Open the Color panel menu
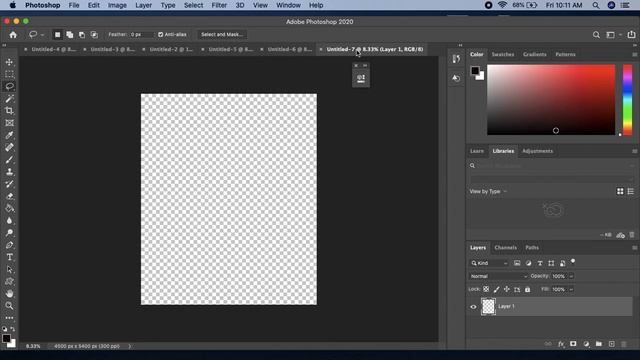Image resolution: width=640 pixels, height=360 pixels. 634,54
